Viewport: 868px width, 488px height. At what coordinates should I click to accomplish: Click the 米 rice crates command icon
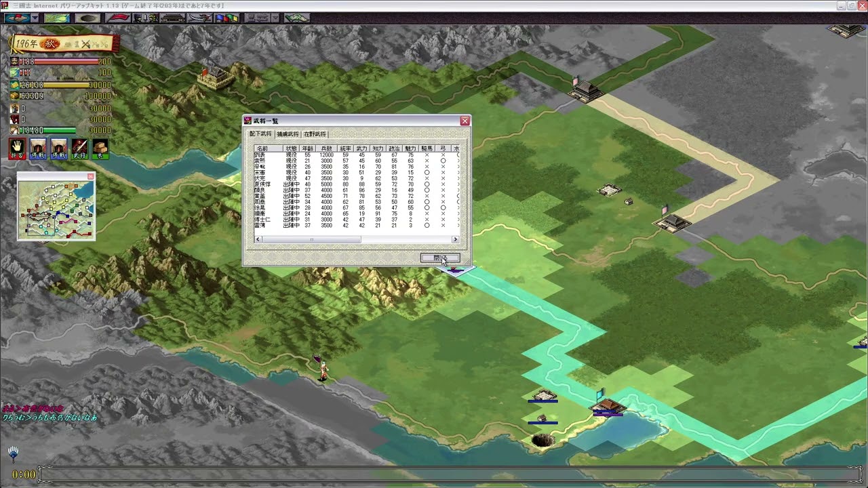point(100,149)
